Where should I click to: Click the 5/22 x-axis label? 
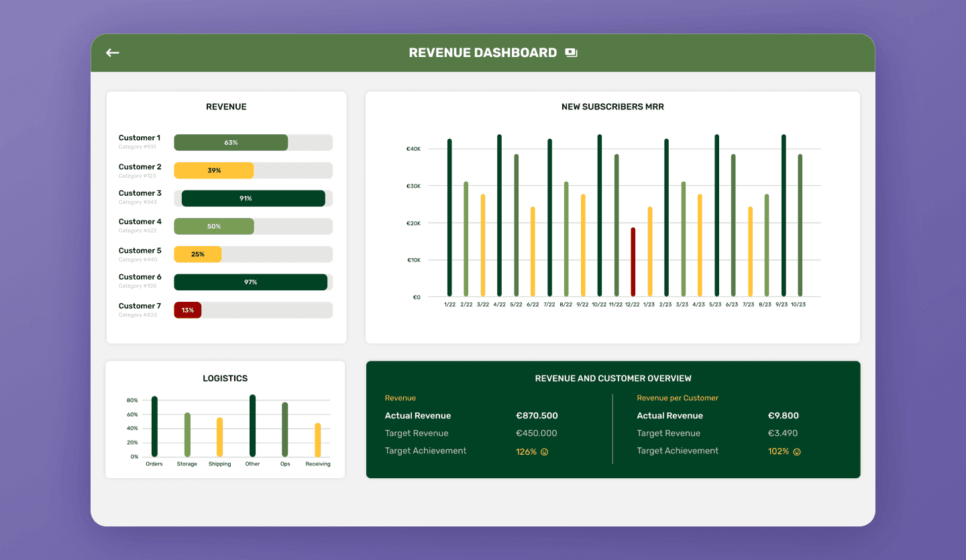tap(516, 304)
